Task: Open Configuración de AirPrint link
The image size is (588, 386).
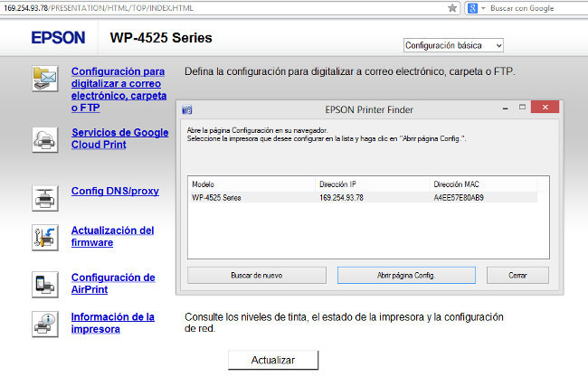Action: [x=113, y=283]
